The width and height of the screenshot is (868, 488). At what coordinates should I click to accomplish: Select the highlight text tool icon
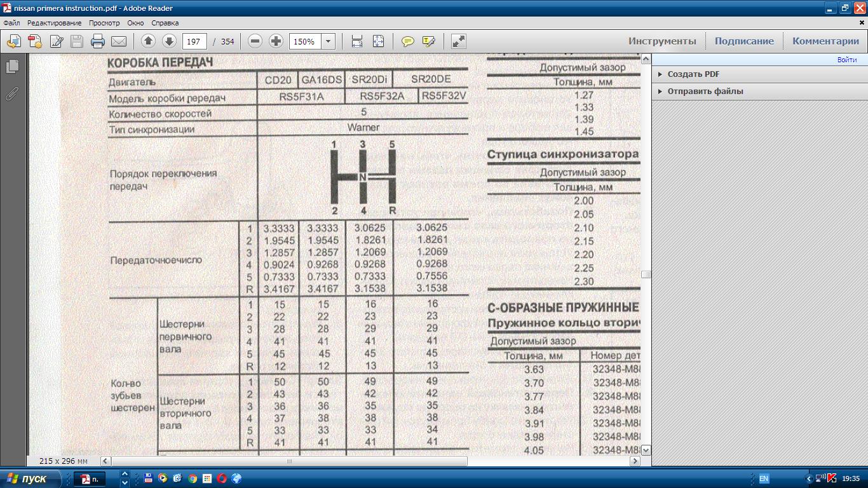(428, 41)
